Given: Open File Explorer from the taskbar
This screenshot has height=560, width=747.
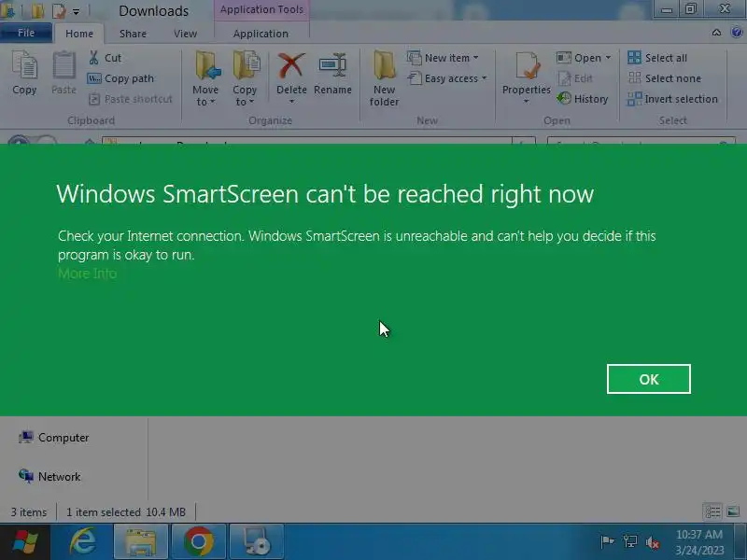Looking at the screenshot, I should pos(141,541).
